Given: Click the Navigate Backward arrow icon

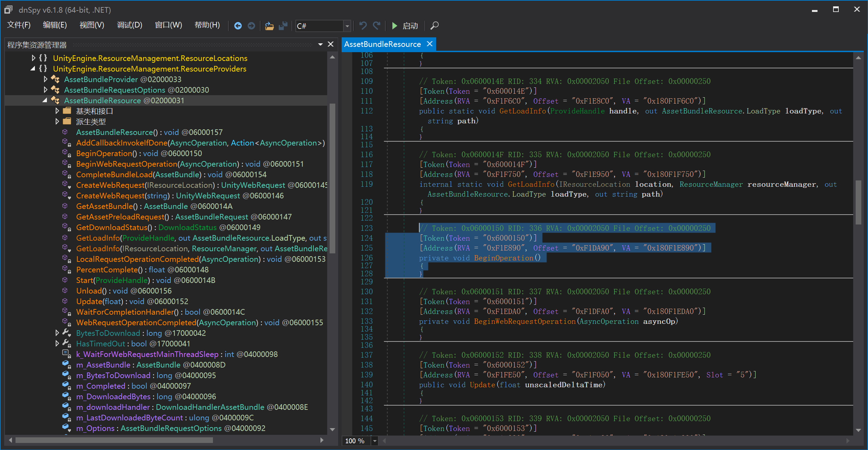Looking at the screenshot, I should (238, 26).
